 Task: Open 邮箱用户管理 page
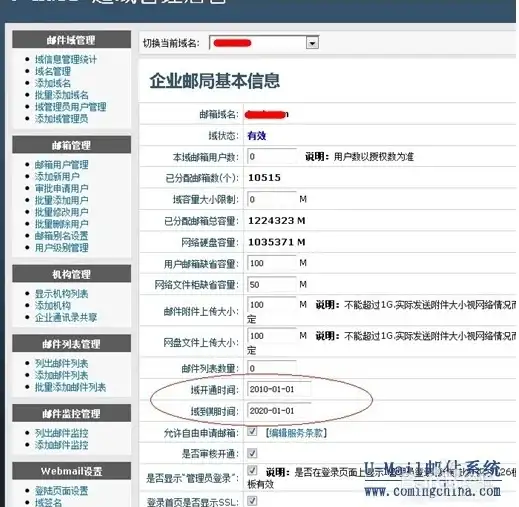click(x=61, y=165)
